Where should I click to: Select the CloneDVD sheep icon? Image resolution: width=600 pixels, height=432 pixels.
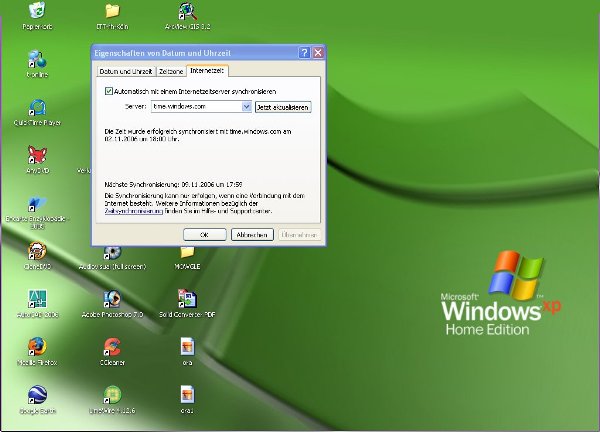37,251
